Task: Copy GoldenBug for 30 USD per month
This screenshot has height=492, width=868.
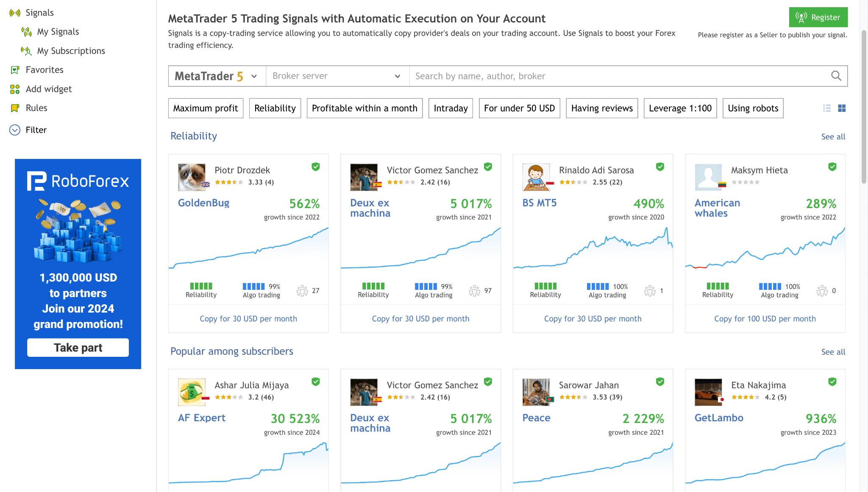Action: click(x=248, y=319)
